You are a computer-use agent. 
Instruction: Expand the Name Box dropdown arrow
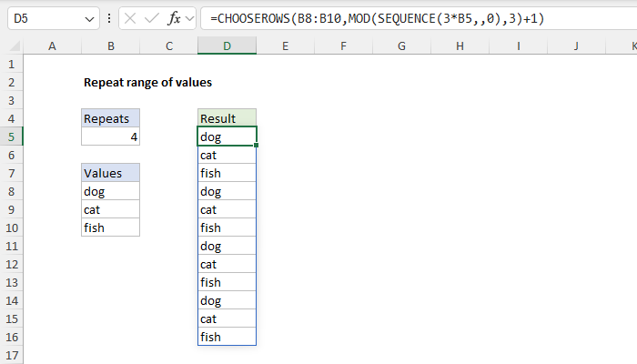click(x=88, y=18)
